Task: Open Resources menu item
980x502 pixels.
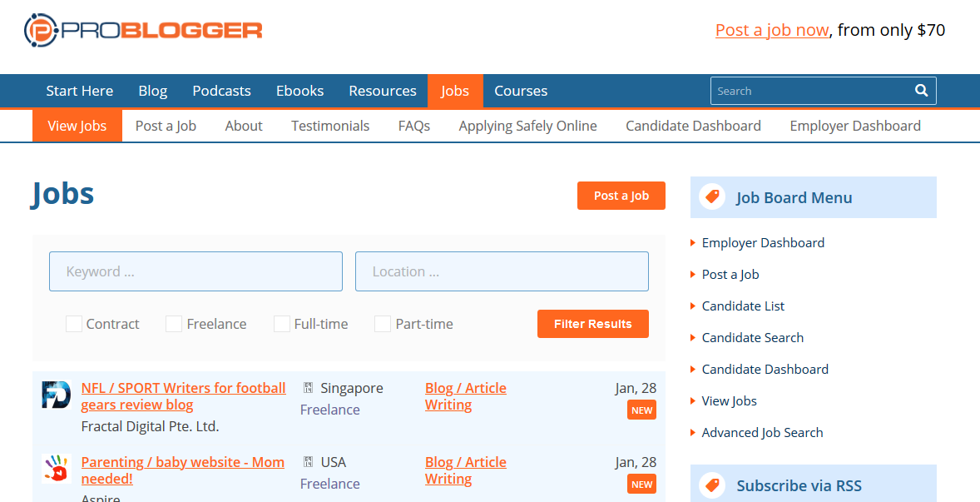Action: click(383, 91)
